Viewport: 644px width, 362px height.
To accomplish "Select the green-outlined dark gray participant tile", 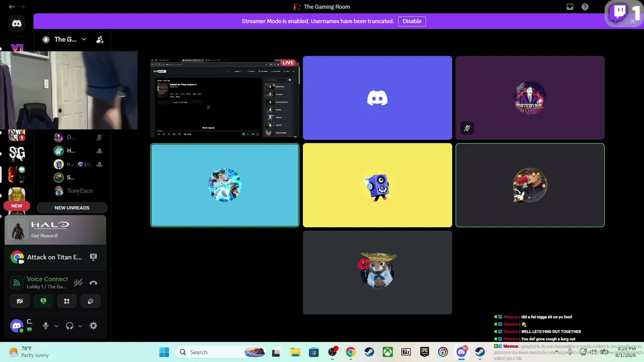I will point(530,185).
